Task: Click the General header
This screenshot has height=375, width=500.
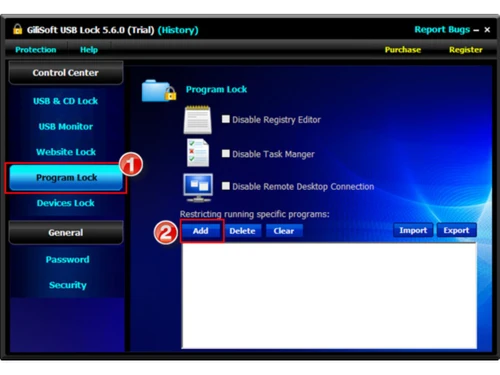Action: (66, 232)
